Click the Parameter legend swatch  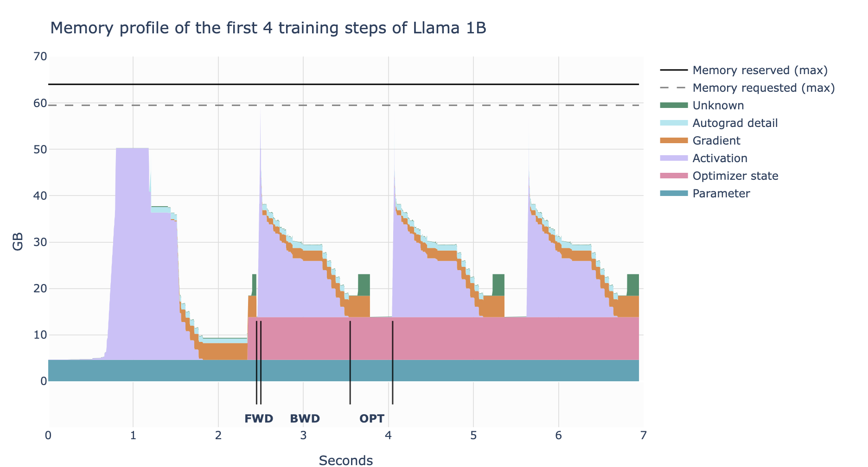point(674,194)
